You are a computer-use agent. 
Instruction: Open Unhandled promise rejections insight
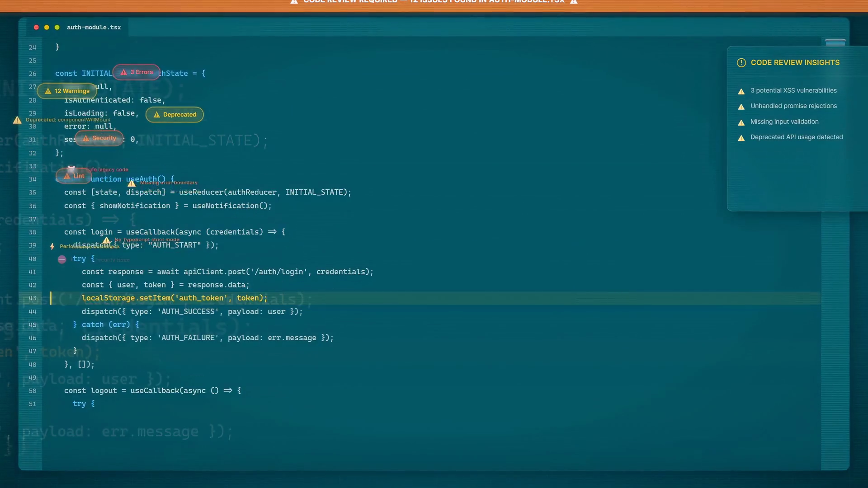(x=793, y=106)
